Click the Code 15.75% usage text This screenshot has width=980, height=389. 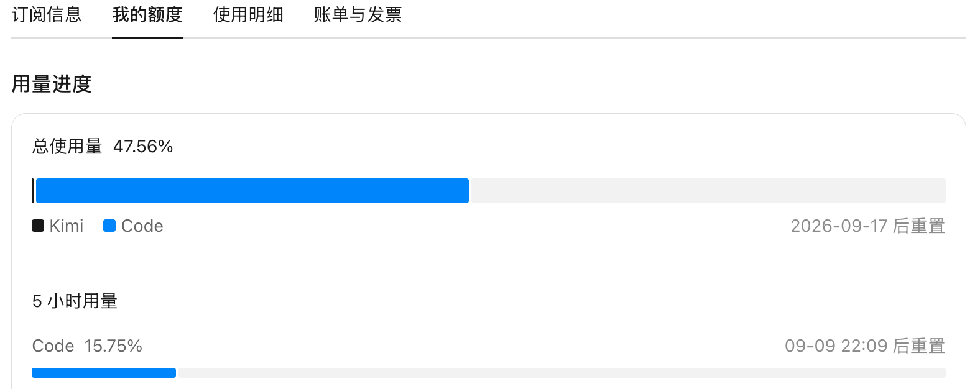pos(87,346)
